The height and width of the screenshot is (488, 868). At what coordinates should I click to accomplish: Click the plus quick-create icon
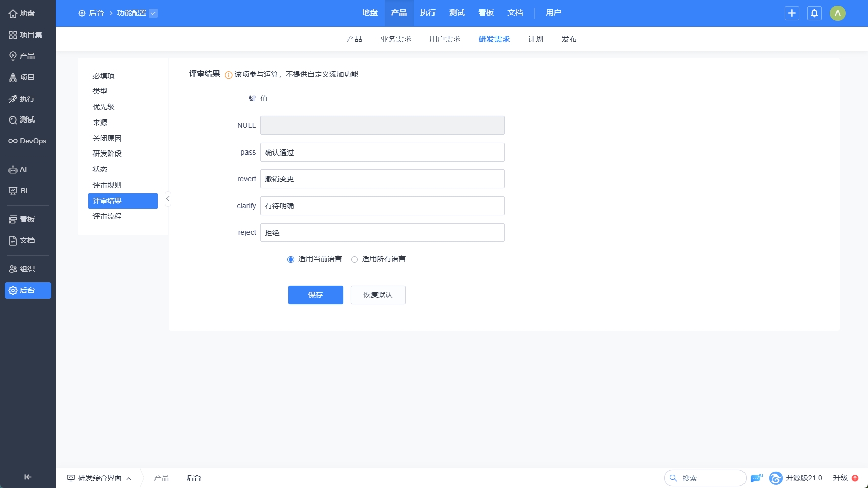point(792,13)
